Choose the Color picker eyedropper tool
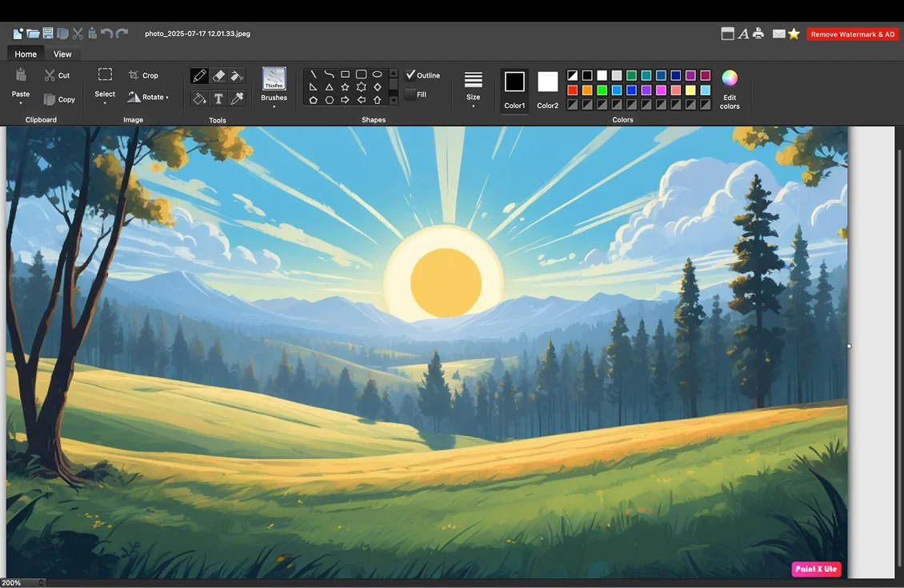 pyautogui.click(x=237, y=98)
